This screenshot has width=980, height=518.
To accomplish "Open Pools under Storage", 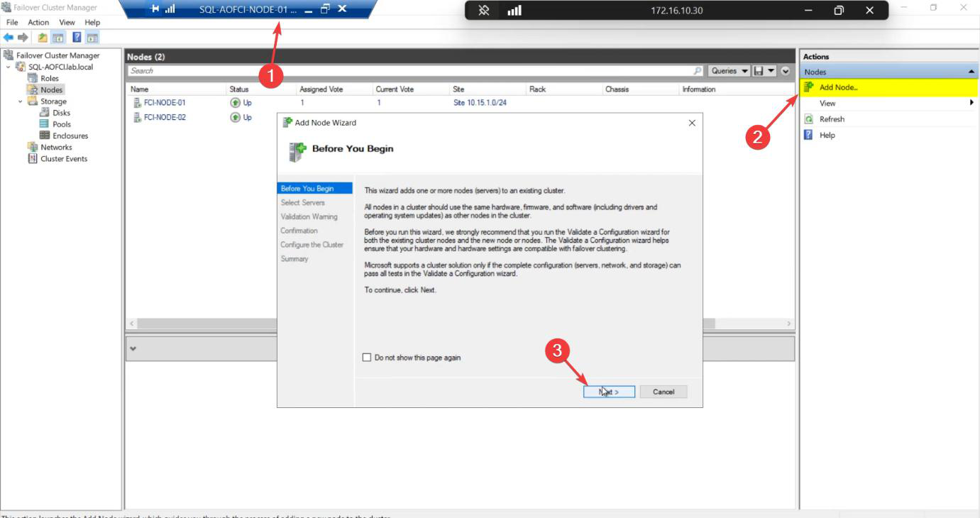I will [x=62, y=124].
